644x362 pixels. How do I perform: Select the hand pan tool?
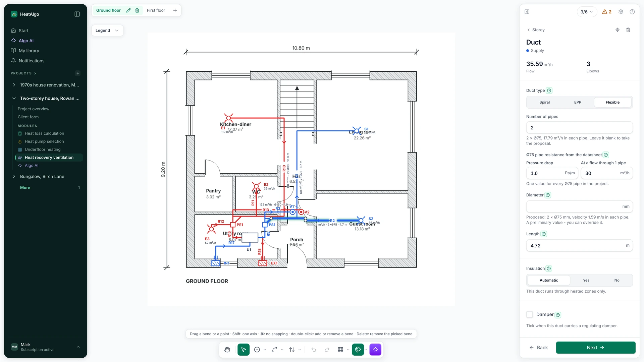pos(227,350)
